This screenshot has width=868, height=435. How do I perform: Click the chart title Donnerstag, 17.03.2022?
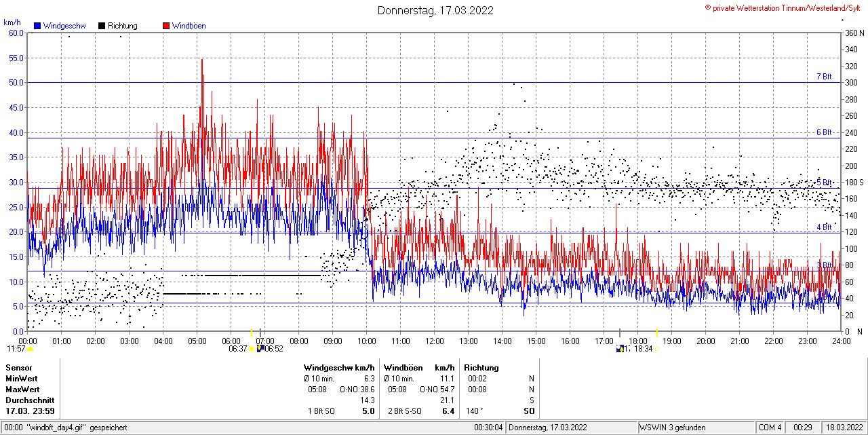(x=435, y=10)
